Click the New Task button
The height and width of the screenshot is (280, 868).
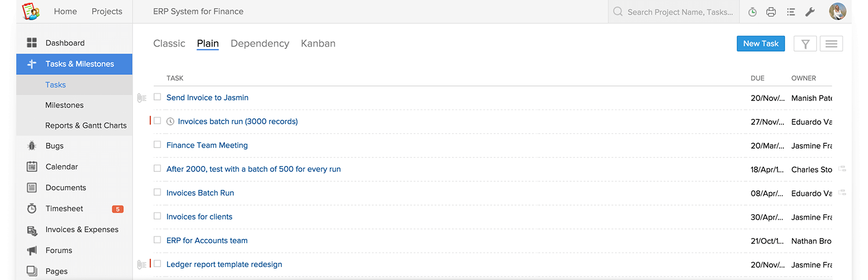pos(761,43)
